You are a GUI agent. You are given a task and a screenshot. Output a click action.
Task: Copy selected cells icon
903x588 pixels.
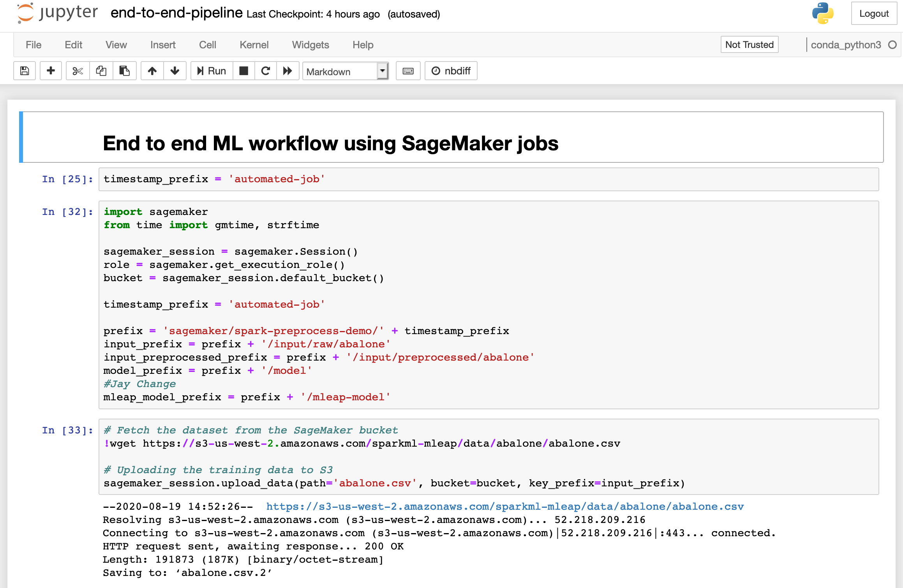tap(101, 71)
